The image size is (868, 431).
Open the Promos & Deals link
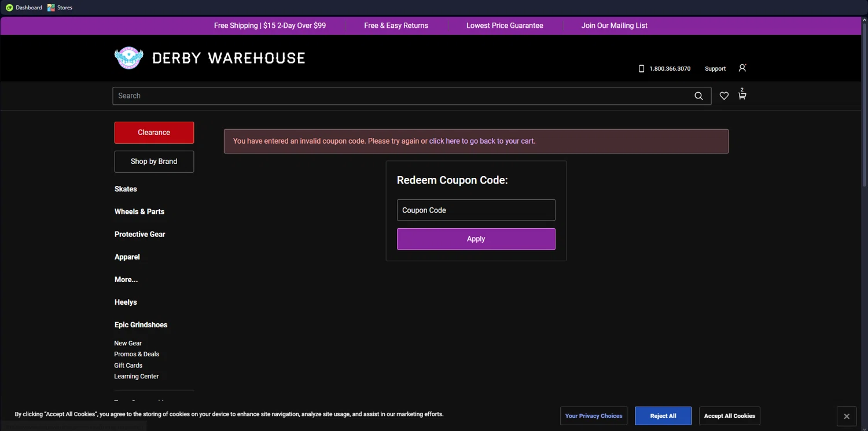(x=137, y=354)
